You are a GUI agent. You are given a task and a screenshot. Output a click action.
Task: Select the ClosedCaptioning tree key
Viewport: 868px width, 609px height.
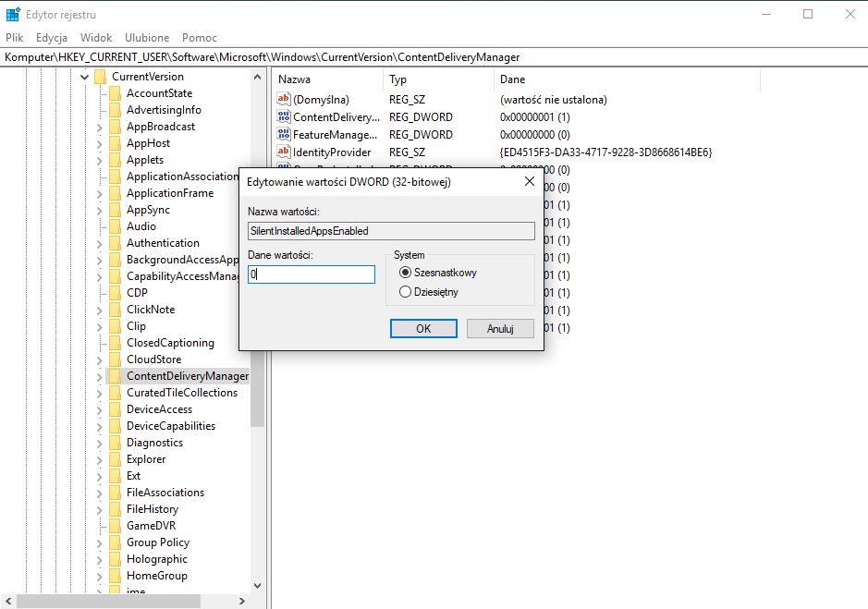(170, 343)
